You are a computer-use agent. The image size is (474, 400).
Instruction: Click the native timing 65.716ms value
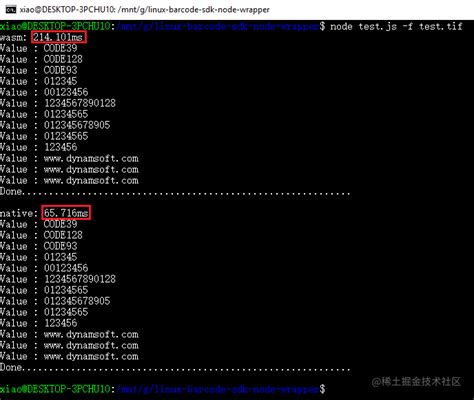(66, 212)
